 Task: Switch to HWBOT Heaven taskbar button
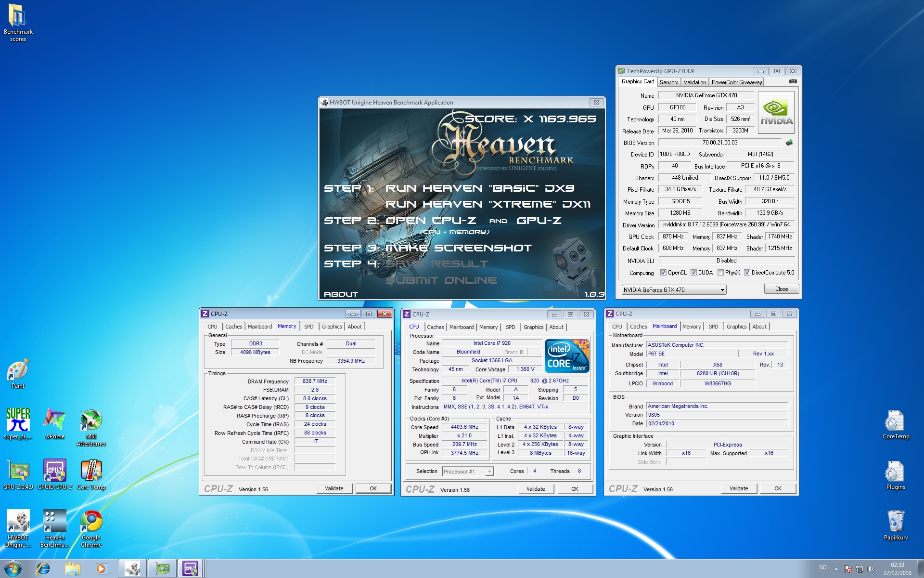tap(132, 568)
